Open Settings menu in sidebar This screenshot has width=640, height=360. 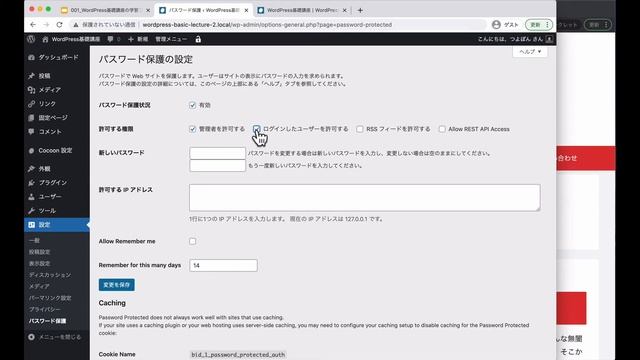pyautogui.click(x=57, y=224)
